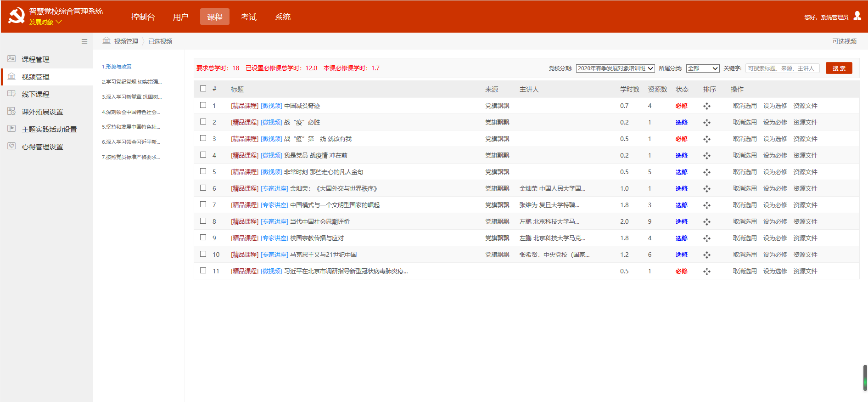
Task: Click 取消选用 for 马克思主义与21世纪中国
Action: [745, 255]
